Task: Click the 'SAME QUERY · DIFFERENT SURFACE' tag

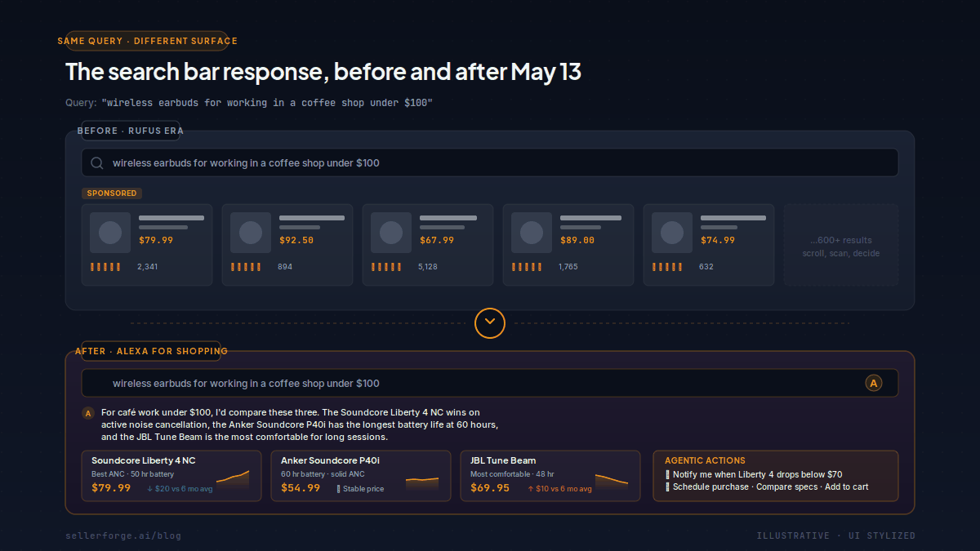Action: 148,41
